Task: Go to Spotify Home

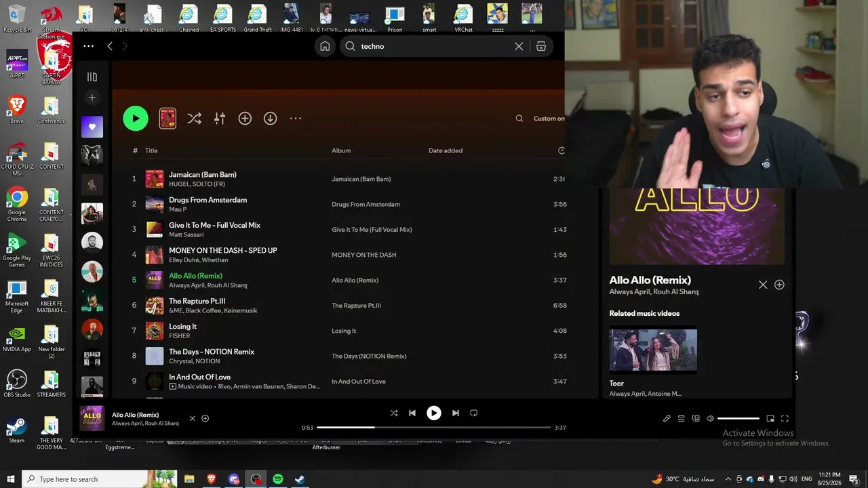Action: pos(325,46)
